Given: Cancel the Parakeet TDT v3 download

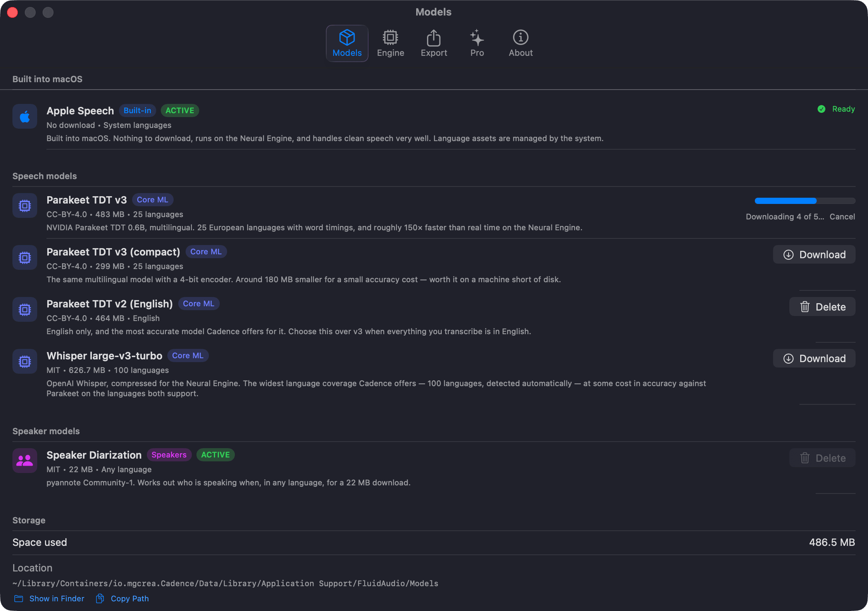Looking at the screenshot, I should pos(842,216).
